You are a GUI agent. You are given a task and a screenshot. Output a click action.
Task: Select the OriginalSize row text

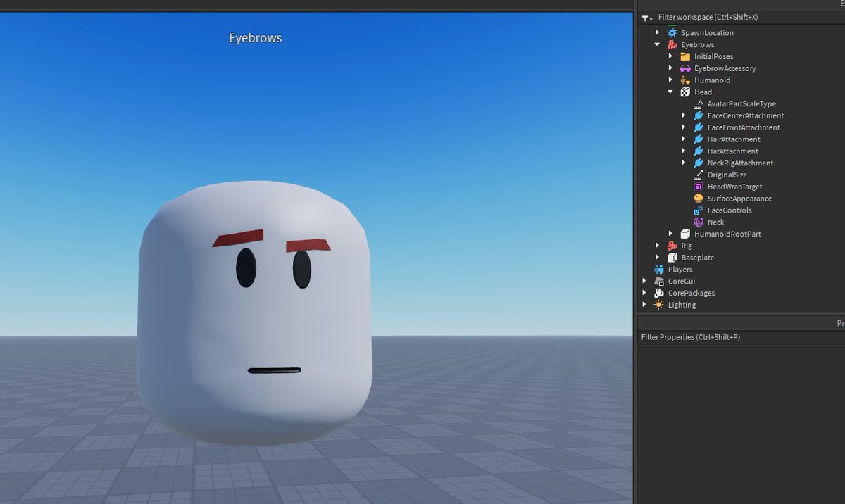[727, 175]
